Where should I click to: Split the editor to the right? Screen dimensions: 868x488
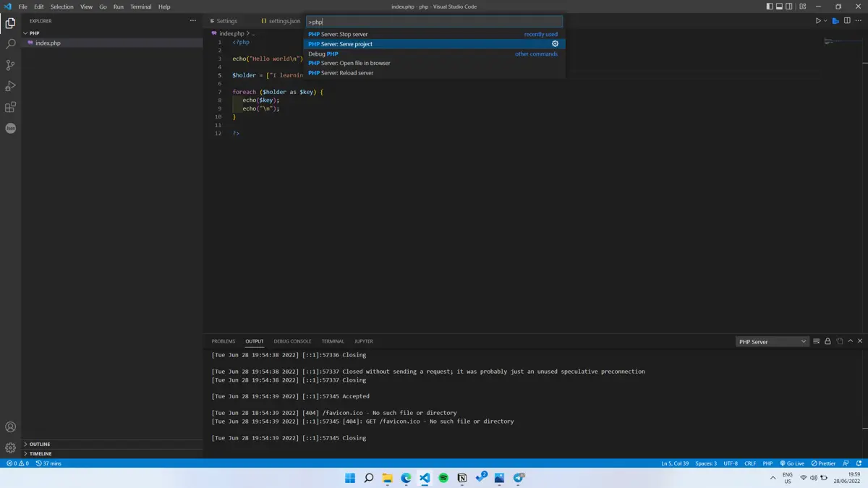847,21
